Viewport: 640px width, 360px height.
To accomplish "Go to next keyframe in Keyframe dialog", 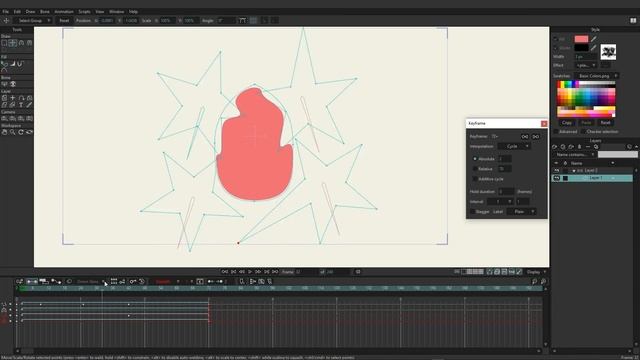I will pos(536,136).
